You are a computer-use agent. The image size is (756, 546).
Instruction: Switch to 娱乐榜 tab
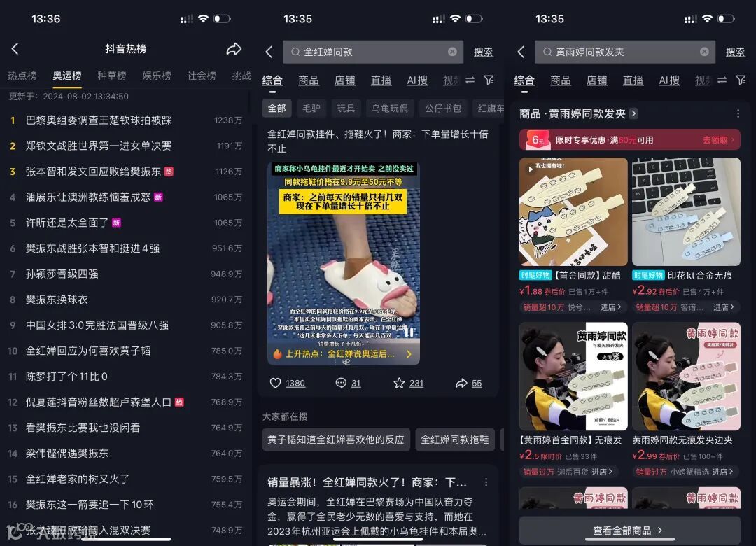click(157, 76)
